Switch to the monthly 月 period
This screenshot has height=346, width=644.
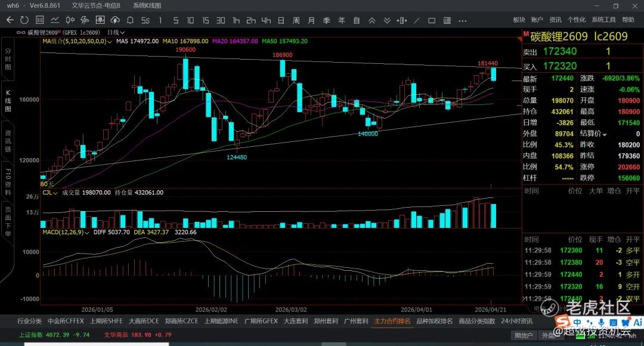click(311, 20)
